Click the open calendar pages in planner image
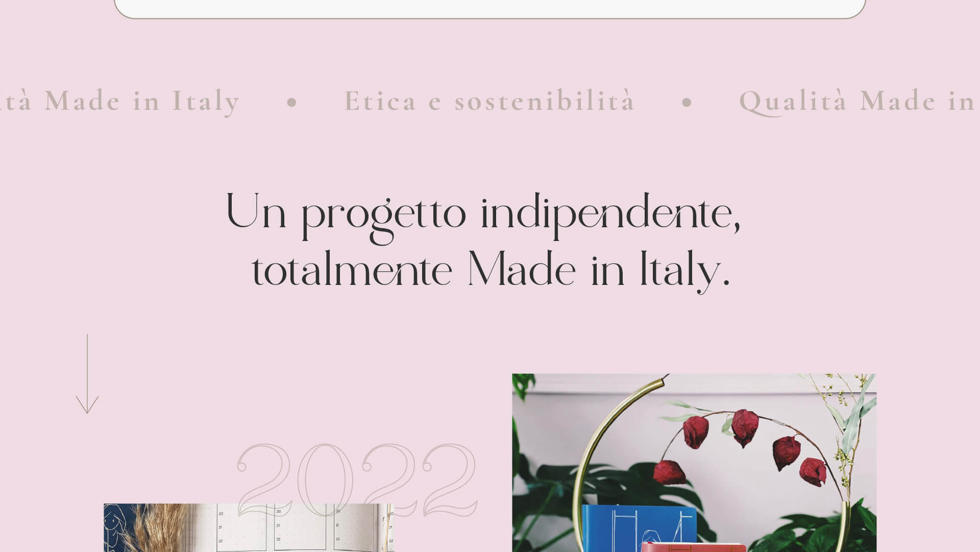Screen dimensions: 980x552 click(x=301, y=527)
